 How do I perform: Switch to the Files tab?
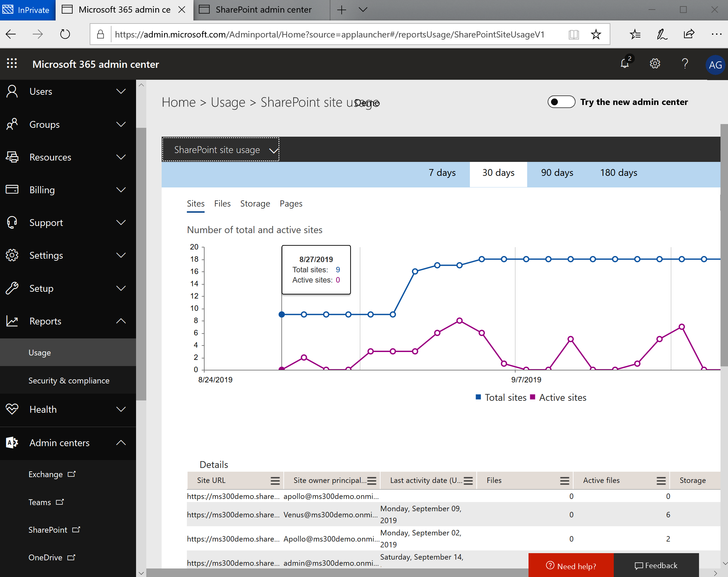point(222,203)
